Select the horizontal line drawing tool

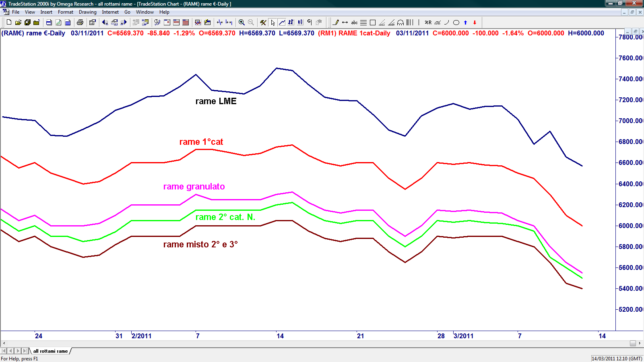pyautogui.click(x=345, y=23)
